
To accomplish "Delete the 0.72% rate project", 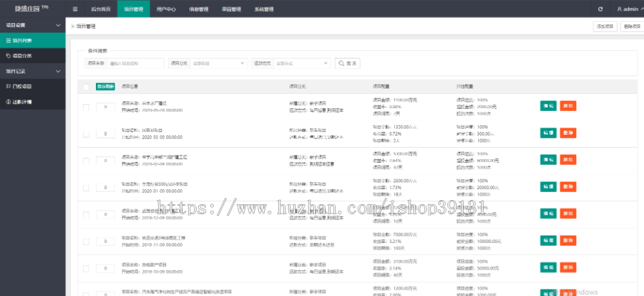I will pos(568,133).
